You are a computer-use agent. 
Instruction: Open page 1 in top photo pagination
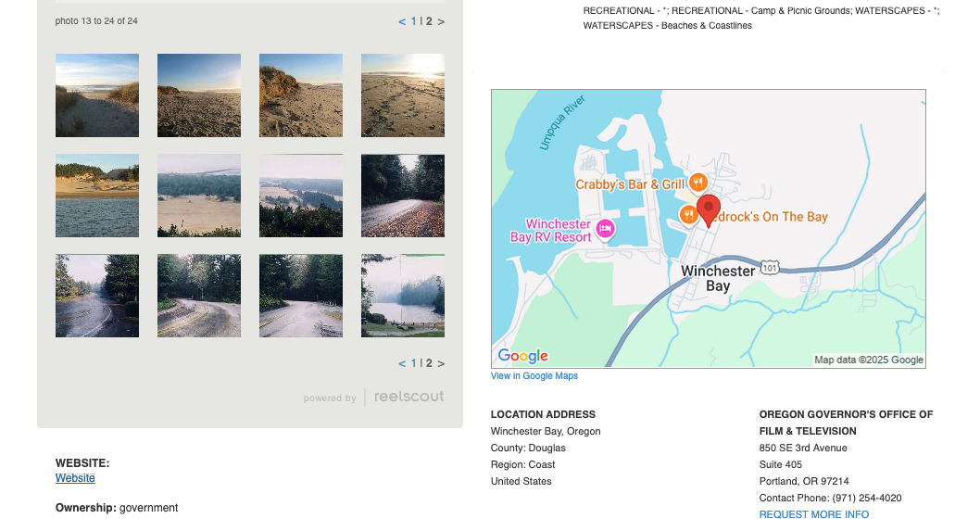click(x=414, y=21)
